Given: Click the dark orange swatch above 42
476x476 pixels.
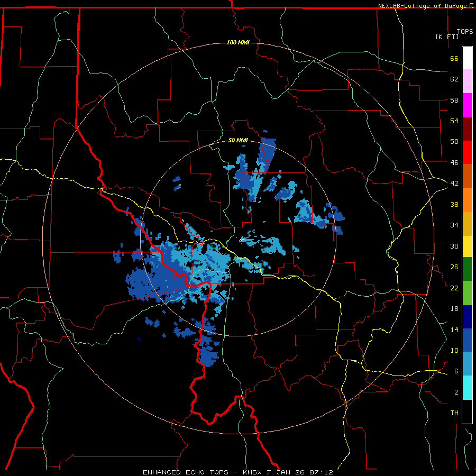Looking at the screenshot, I should click(x=467, y=176).
